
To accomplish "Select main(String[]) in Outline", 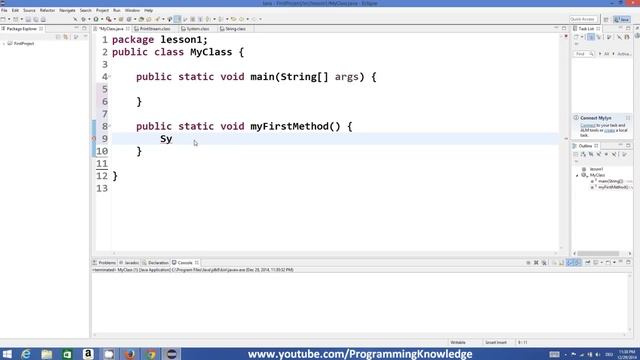I will coord(611,181).
